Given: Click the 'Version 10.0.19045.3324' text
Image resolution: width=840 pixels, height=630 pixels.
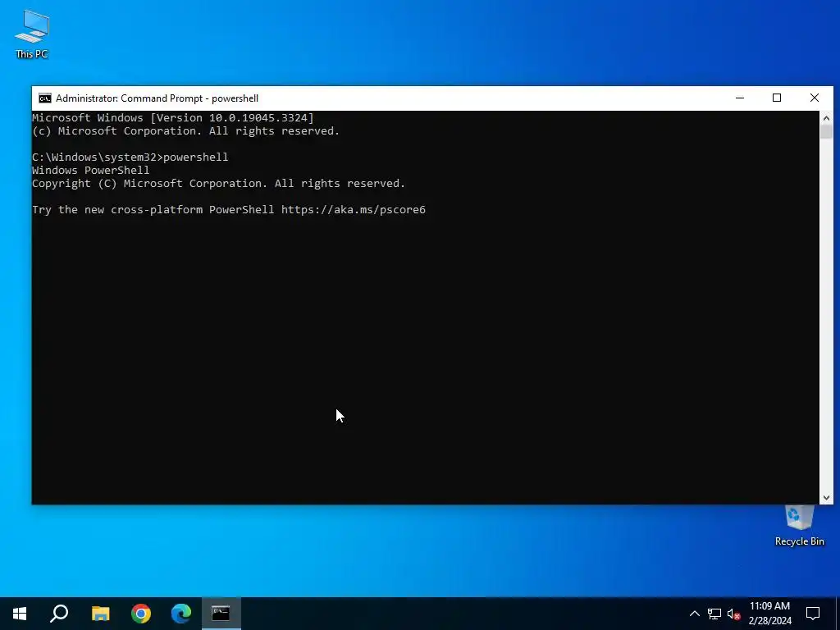Looking at the screenshot, I should click(232, 118).
